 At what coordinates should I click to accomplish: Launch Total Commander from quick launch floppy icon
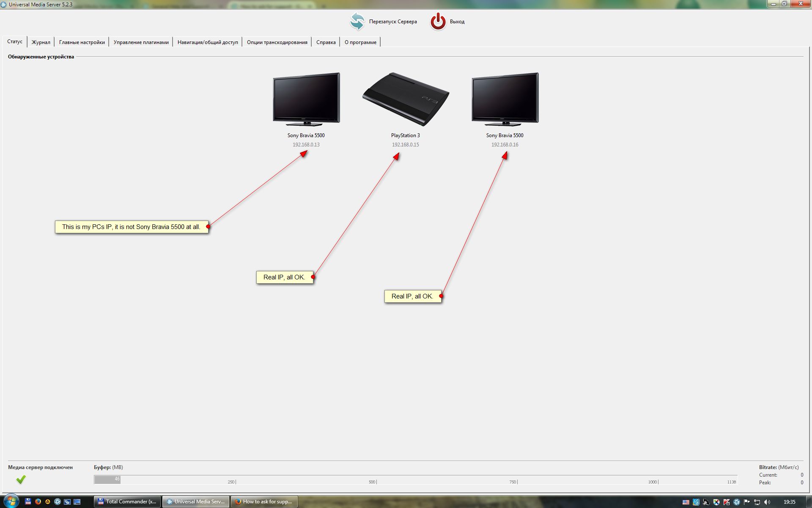pyautogui.click(x=28, y=502)
